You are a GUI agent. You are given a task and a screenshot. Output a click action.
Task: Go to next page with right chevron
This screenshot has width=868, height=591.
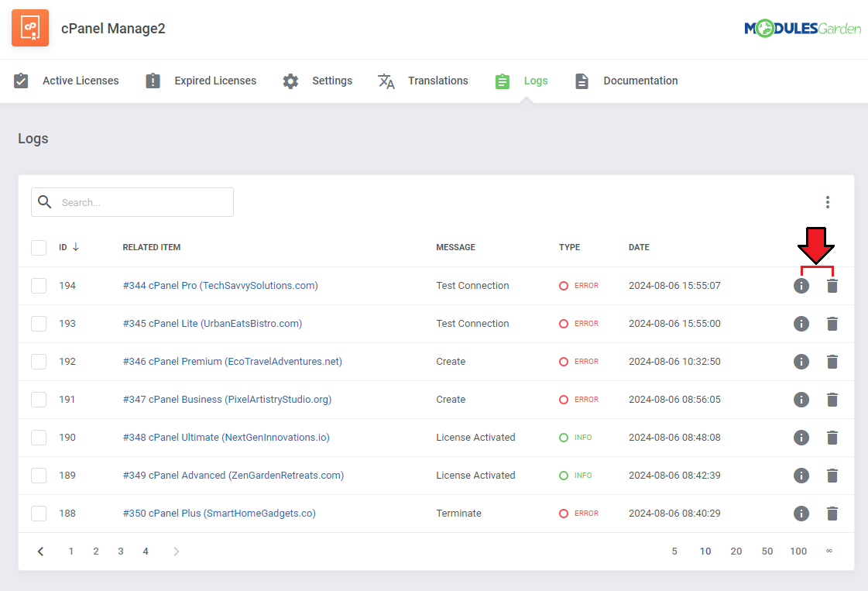coord(176,551)
